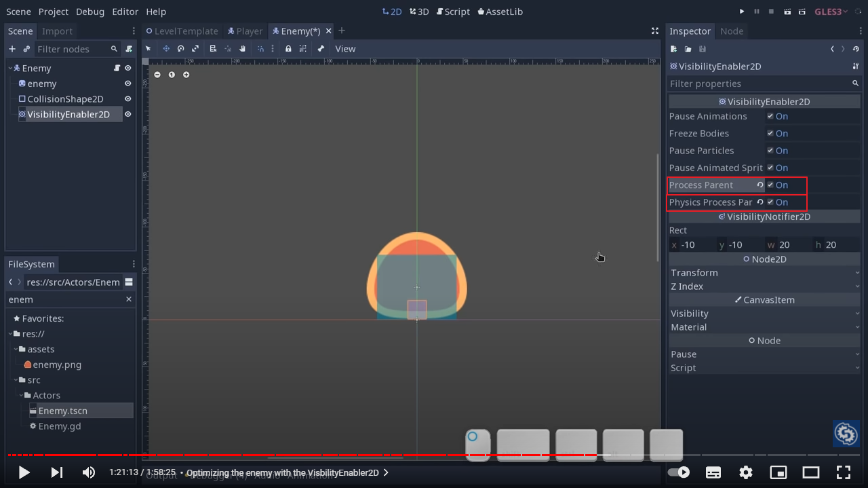
Task: Expand the Z Index section
Action: (764, 286)
